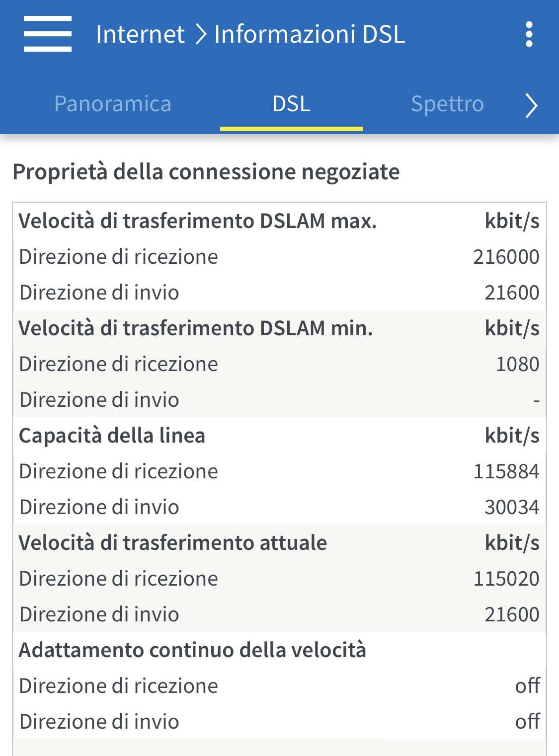Screen dimensions: 559x756
Task: Select the 115884 line capacity value
Action: 506,471
